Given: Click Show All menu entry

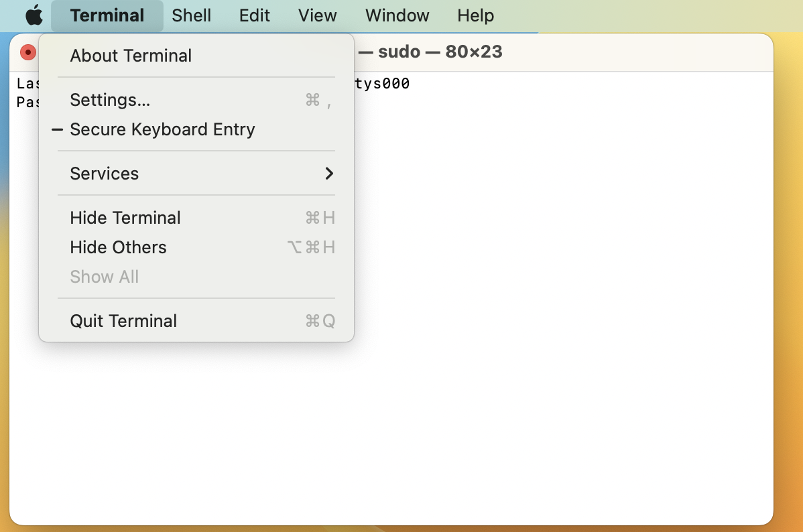Looking at the screenshot, I should point(104,277).
